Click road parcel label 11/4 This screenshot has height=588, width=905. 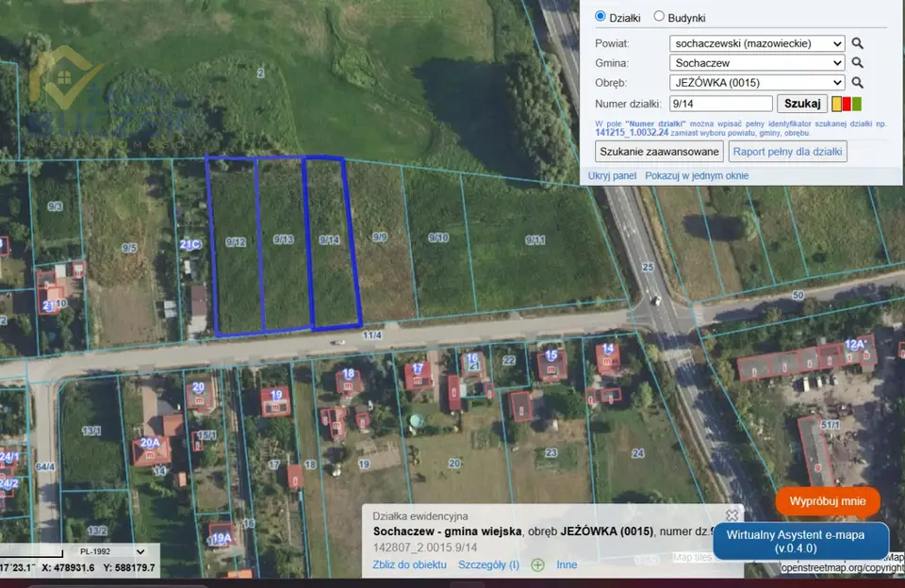(372, 335)
